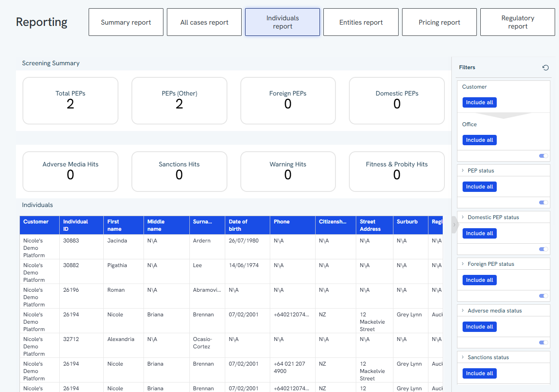Select individual ID 32712 cell
The height and width of the screenshot is (392, 559).
click(x=82, y=345)
